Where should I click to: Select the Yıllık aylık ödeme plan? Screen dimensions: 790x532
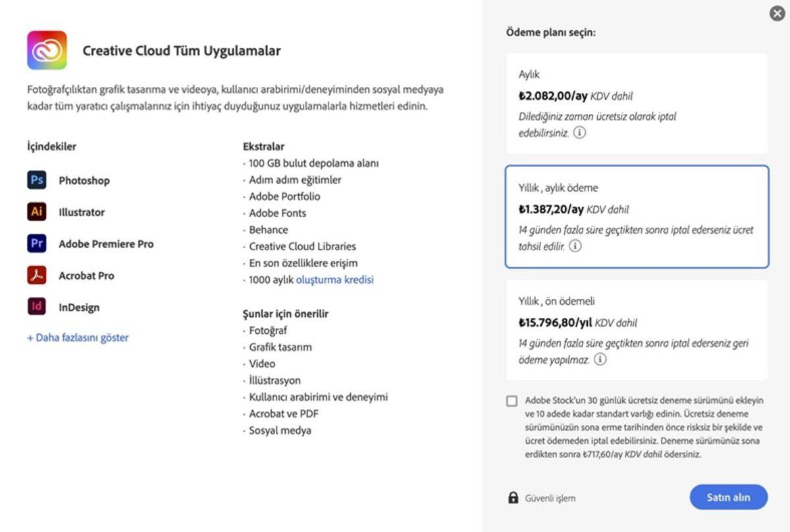[x=636, y=217]
